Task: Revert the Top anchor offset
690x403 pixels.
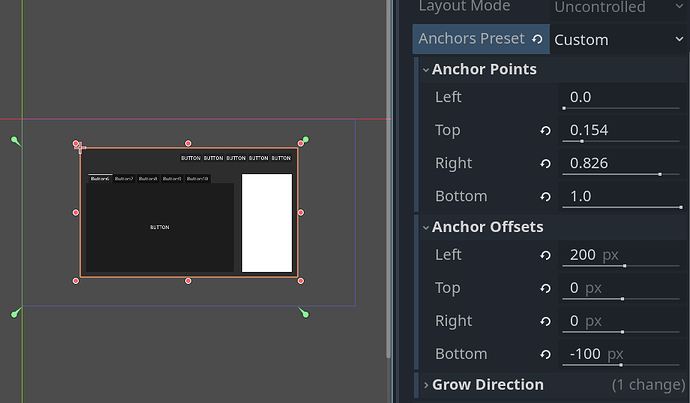Action: [x=546, y=288]
